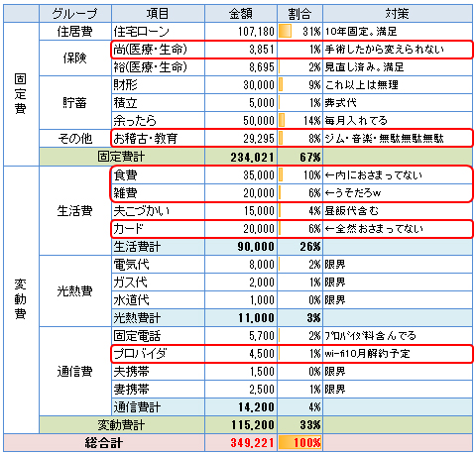
Task: Select the グループ column header
Action: pyautogui.click(x=75, y=14)
